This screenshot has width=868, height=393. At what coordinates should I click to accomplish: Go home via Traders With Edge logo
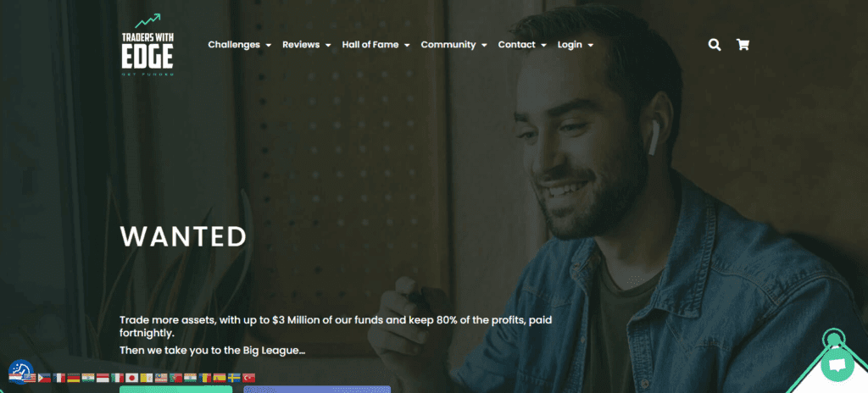tap(147, 45)
